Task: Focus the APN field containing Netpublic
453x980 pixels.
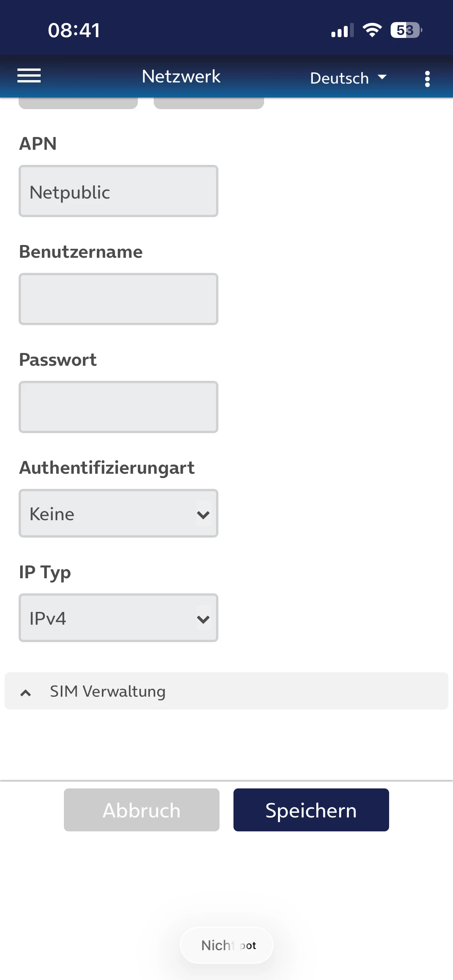Action: [x=118, y=192]
